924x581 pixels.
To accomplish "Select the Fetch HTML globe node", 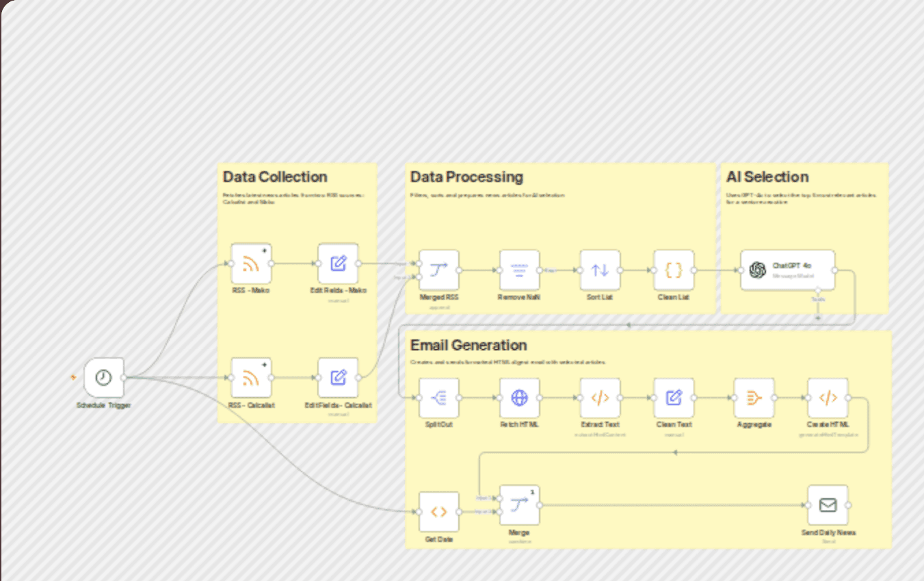I will [519, 398].
